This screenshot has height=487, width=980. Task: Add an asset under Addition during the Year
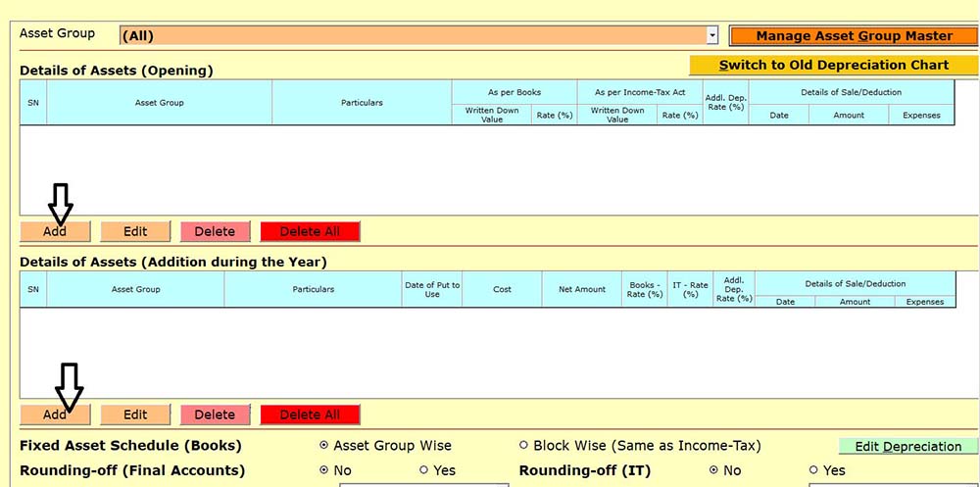pos(55,414)
